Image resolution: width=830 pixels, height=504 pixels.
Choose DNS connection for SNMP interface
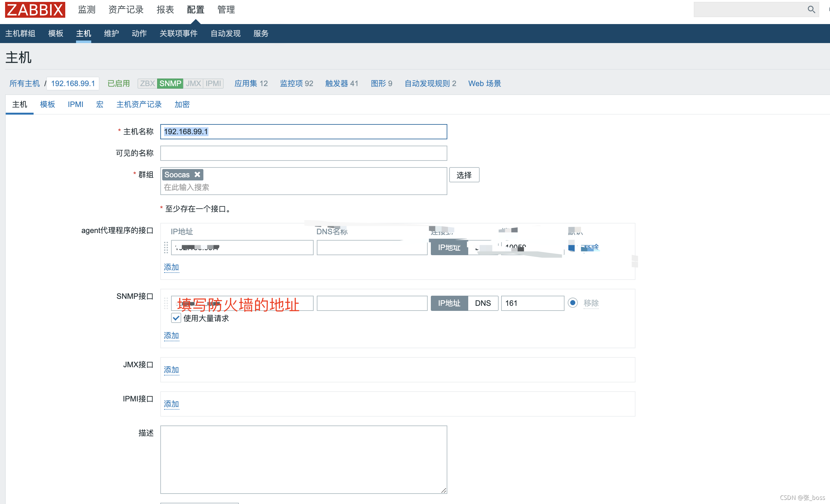[x=483, y=303]
